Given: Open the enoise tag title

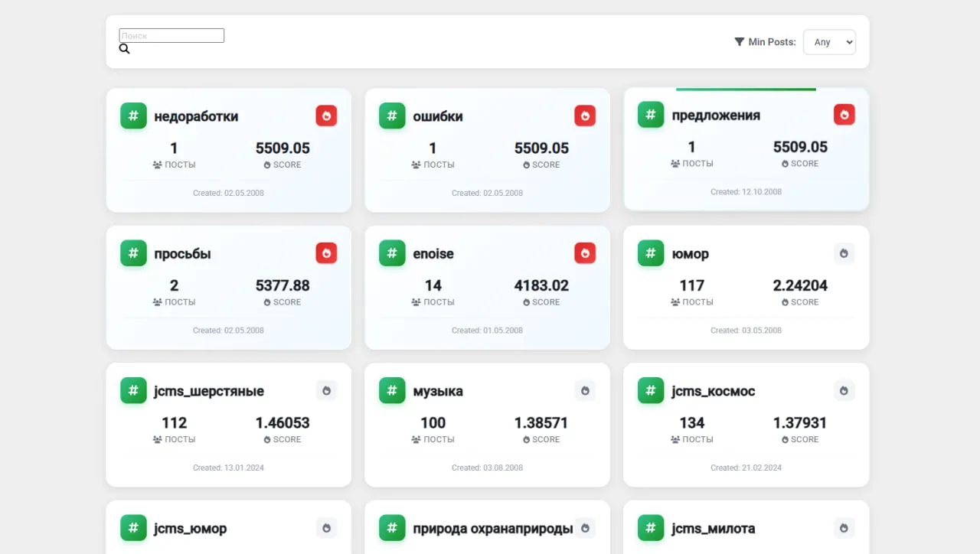Looking at the screenshot, I should tap(433, 254).
